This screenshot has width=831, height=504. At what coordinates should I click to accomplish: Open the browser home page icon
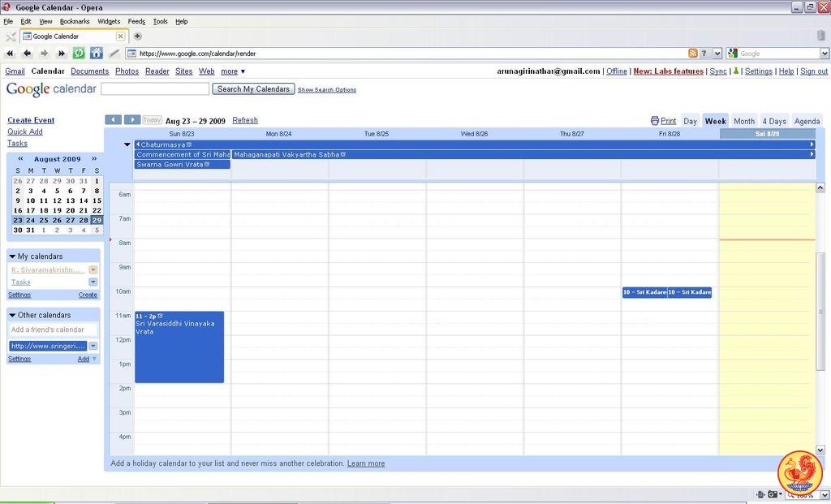pyautogui.click(x=97, y=53)
